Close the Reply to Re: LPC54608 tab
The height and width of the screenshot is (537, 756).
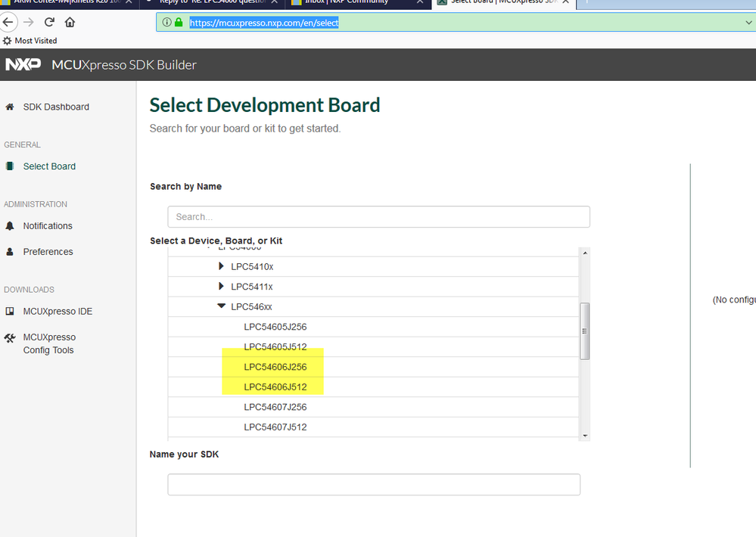(x=275, y=2)
